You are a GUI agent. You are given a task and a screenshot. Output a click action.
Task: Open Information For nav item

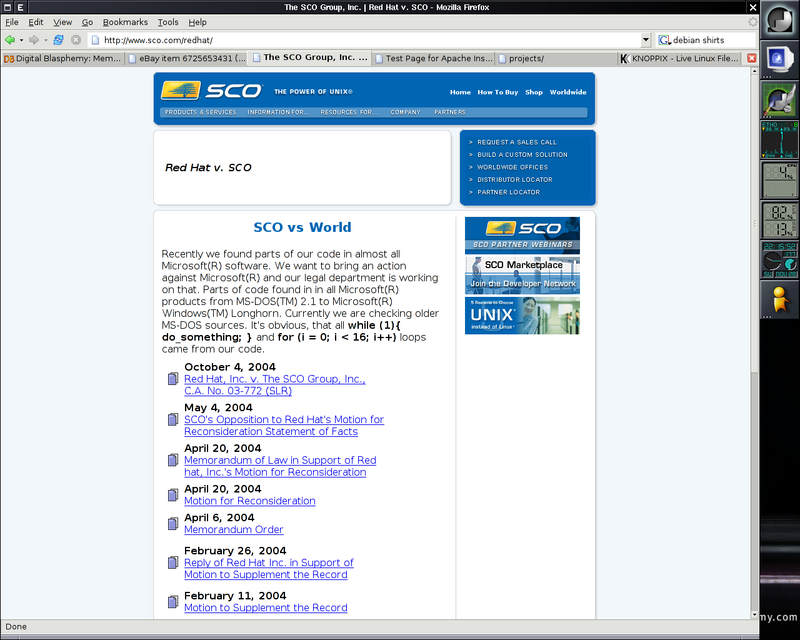[x=278, y=112]
